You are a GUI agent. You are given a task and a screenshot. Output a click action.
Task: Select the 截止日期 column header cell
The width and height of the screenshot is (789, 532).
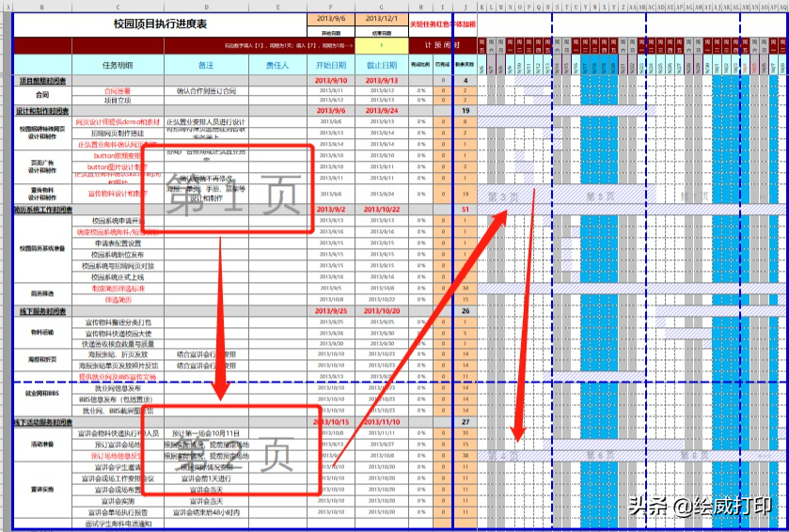pyautogui.click(x=382, y=65)
